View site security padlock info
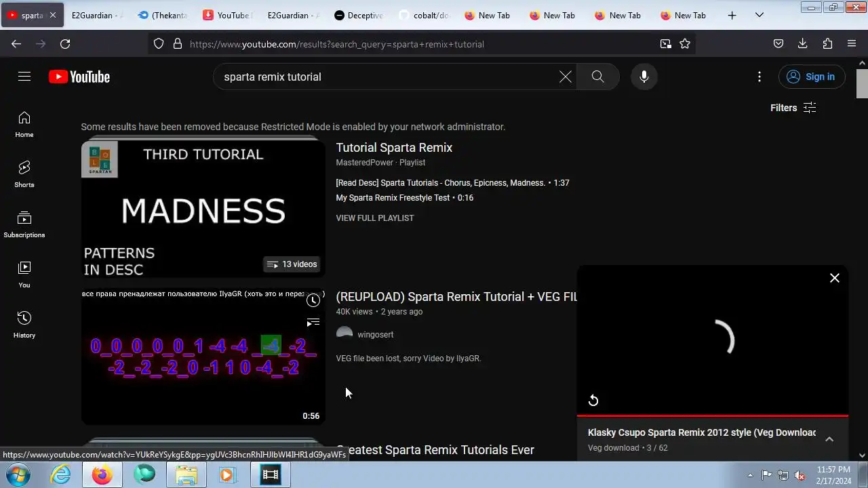Viewport: 868px width, 488px height. coord(178,43)
